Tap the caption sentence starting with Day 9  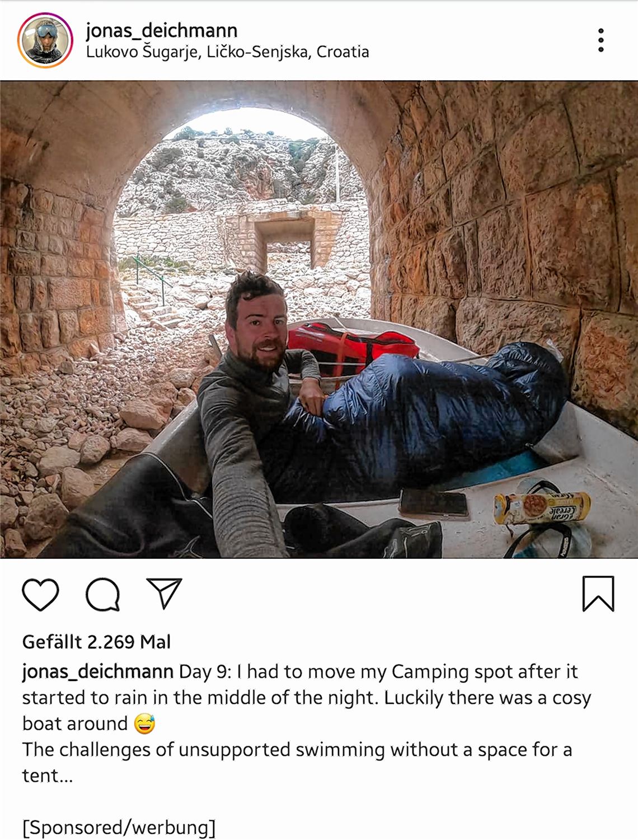click(x=306, y=697)
